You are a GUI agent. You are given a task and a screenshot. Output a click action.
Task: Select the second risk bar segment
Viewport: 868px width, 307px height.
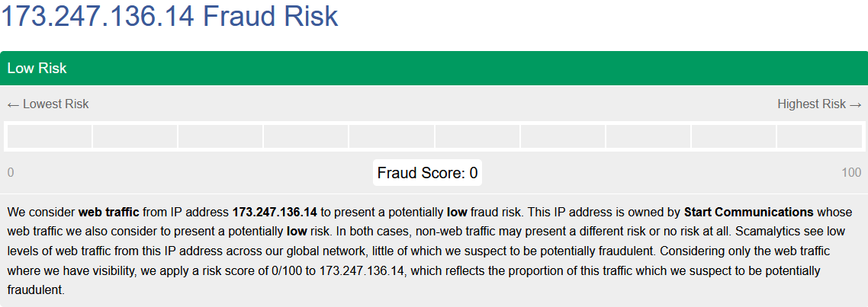pos(135,136)
